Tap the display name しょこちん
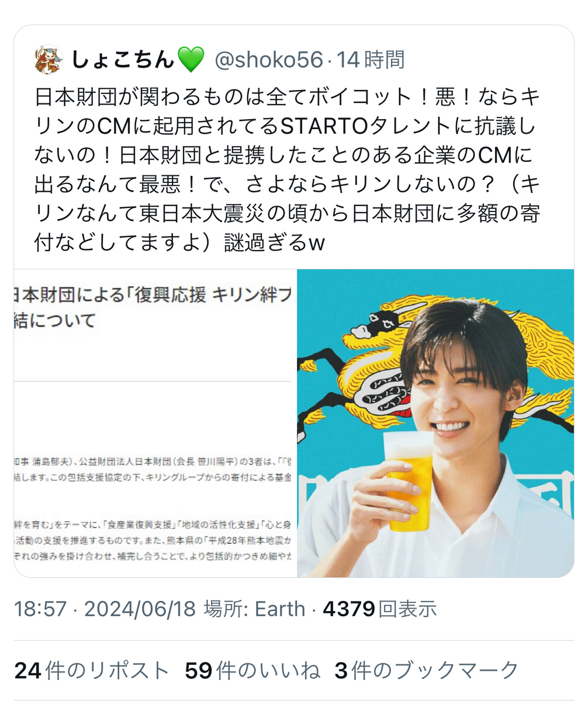Screen dimensions: 588x701 (124, 60)
